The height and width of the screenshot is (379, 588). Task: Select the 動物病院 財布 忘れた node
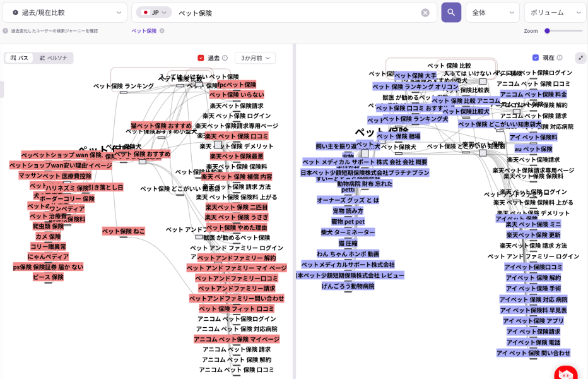[365, 183]
